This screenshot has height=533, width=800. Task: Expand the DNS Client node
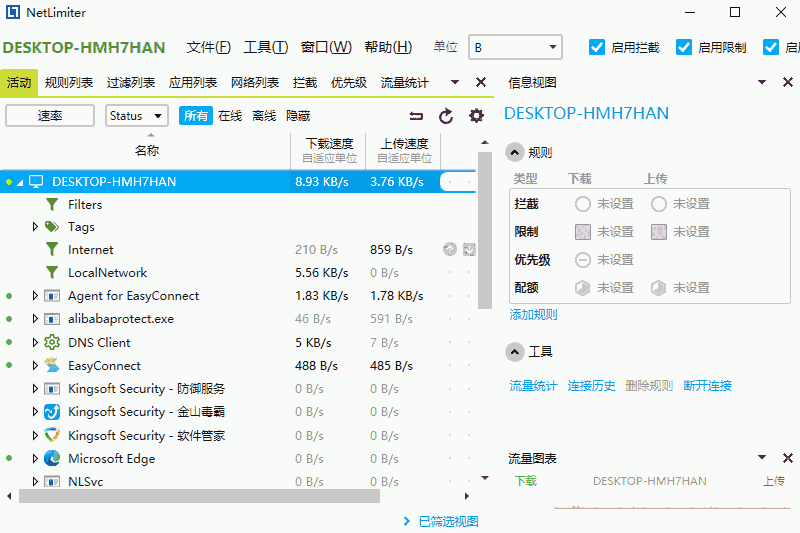[35, 342]
